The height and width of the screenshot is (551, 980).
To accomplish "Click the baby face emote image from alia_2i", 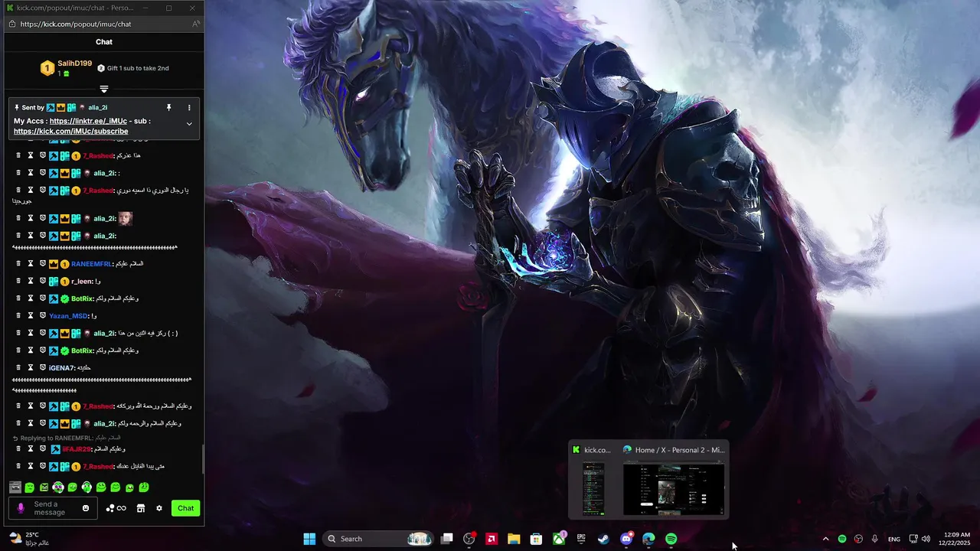I will tap(126, 218).
